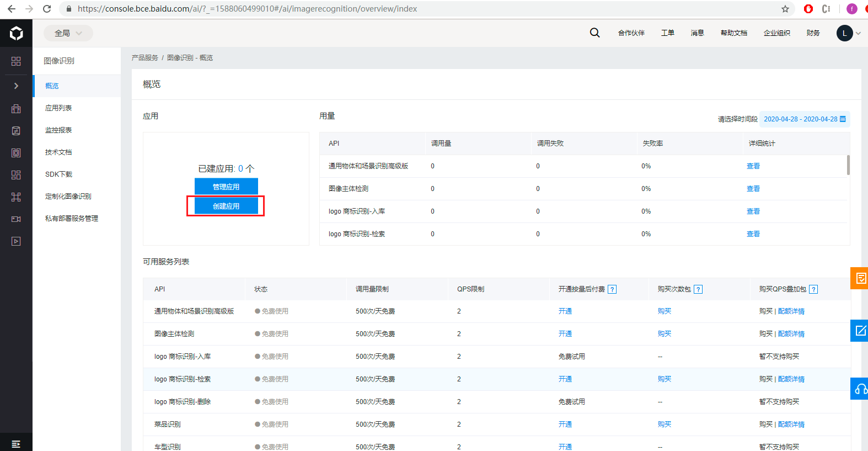Click the search magnifier icon
Image resolution: width=868 pixels, height=451 pixels.
(x=594, y=33)
